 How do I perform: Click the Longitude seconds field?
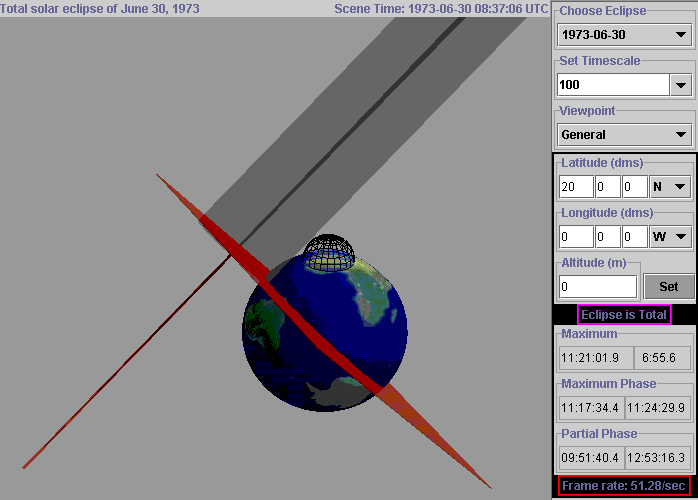click(633, 237)
